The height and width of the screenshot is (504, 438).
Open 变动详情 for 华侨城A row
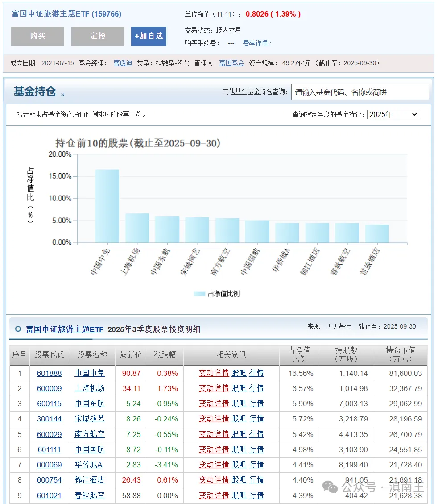click(214, 464)
